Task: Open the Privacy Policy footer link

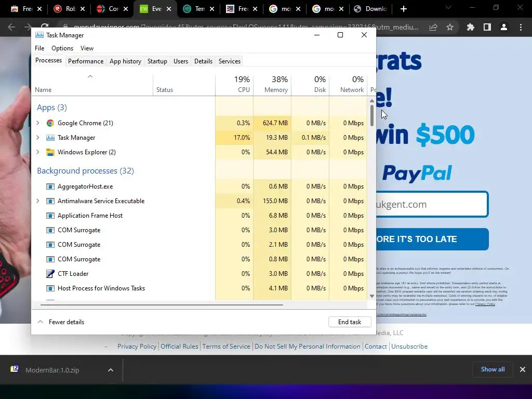Action: [137, 347]
